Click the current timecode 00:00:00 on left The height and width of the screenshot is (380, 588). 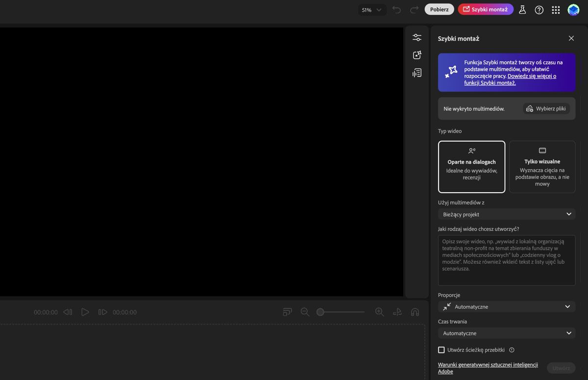pos(46,312)
